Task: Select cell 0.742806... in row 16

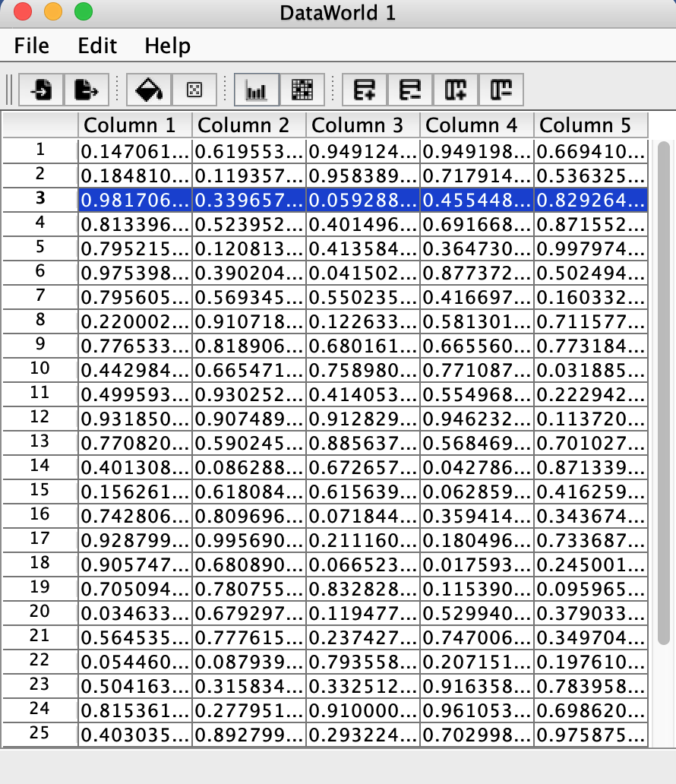Action: (135, 517)
